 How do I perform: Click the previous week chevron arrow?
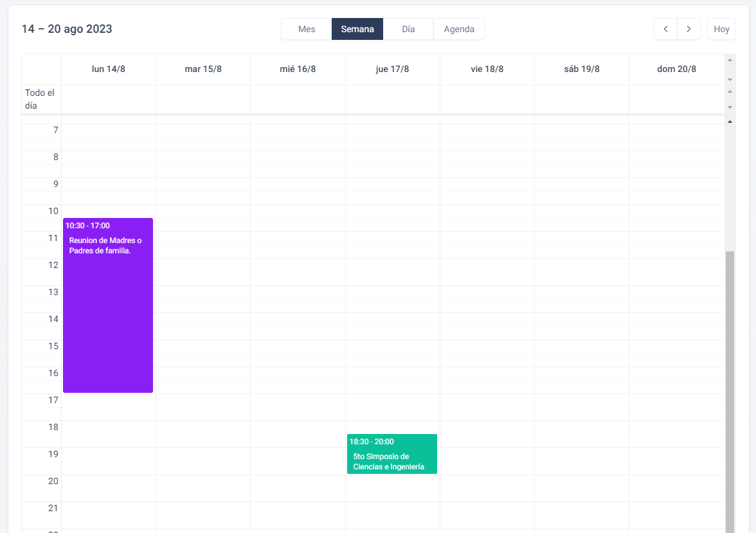665,29
